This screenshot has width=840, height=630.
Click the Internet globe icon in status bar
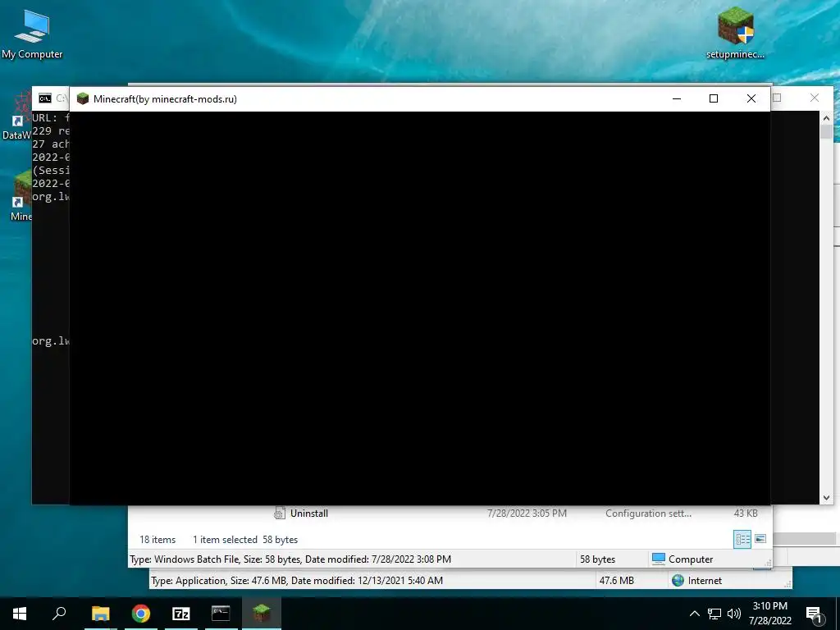click(678, 580)
